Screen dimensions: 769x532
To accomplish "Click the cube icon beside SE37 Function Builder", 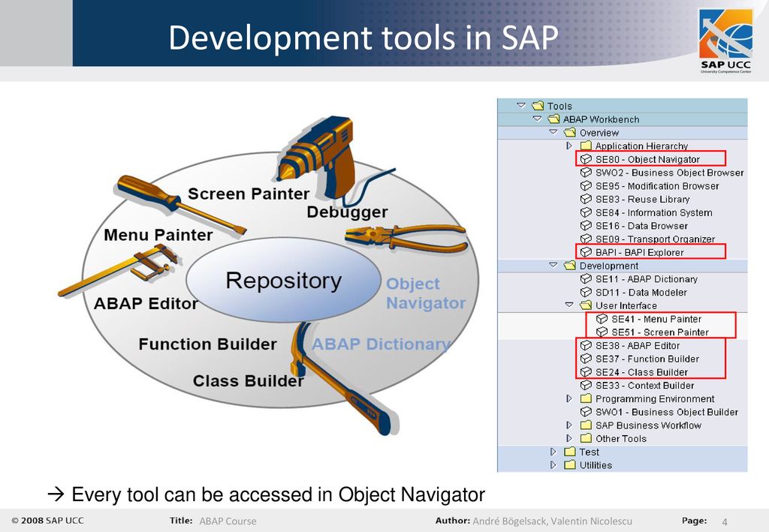I will [x=586, y=358].
